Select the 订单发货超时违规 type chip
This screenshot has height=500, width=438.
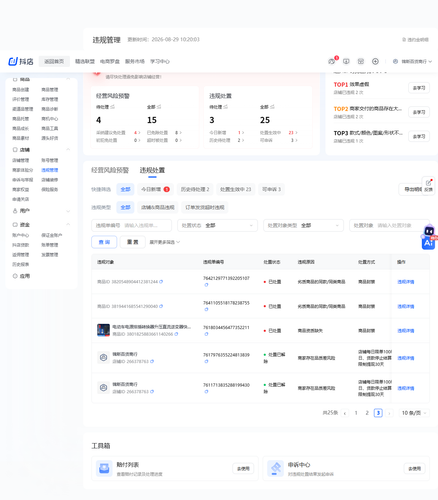[205, 207]
